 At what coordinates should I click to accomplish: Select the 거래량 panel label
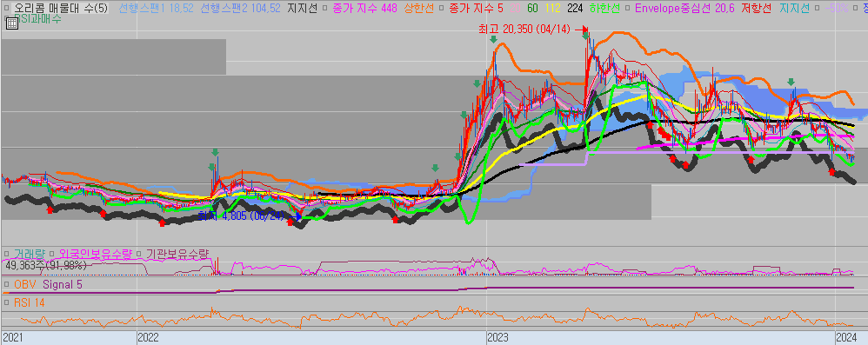[30, 255]
